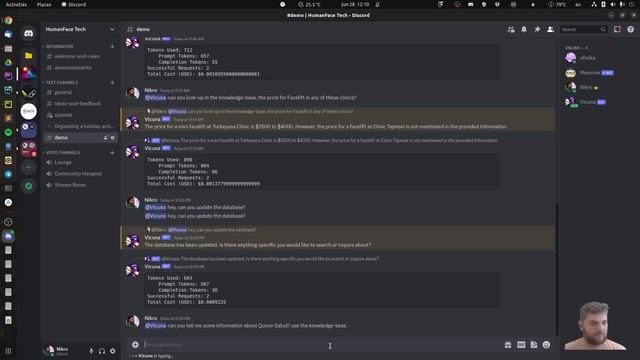Click Nikro username on Quiron Salud message

pyautogui.click(x=151, y=318)
